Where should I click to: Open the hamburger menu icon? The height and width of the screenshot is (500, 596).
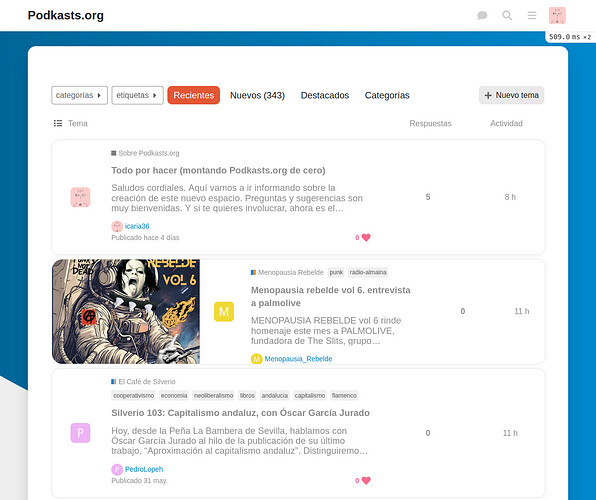532,15
